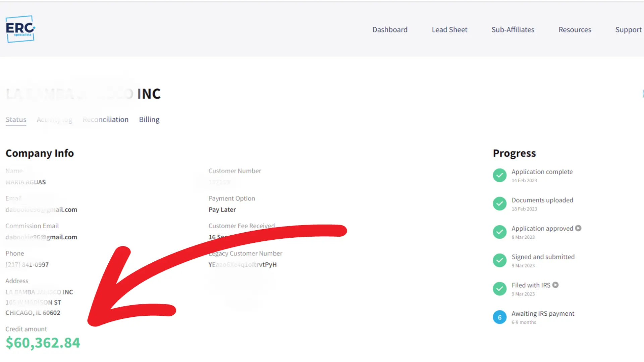Click the step 6 Awaiting IRS payment badge
This screenshot has width=644, height=362.
[x=499, y=317]
